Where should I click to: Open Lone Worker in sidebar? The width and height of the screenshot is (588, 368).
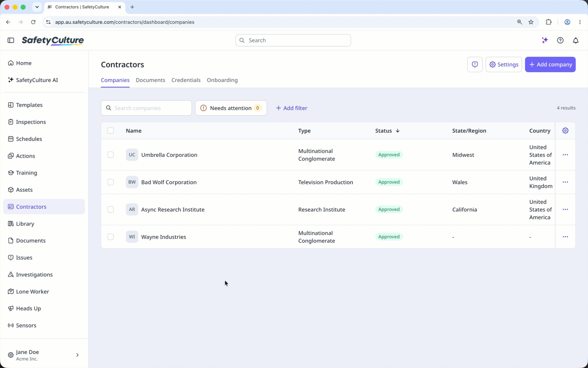[44, 292]
